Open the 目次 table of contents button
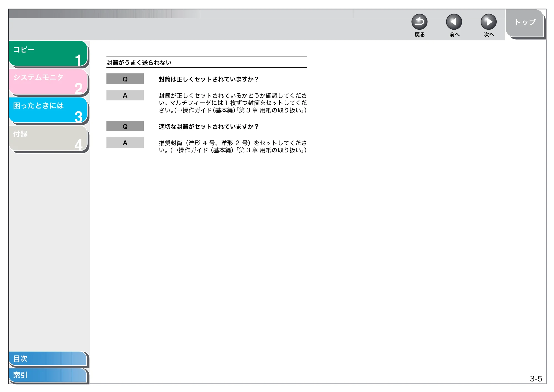This screenshot has height=392, width=554. pos(48,358)
